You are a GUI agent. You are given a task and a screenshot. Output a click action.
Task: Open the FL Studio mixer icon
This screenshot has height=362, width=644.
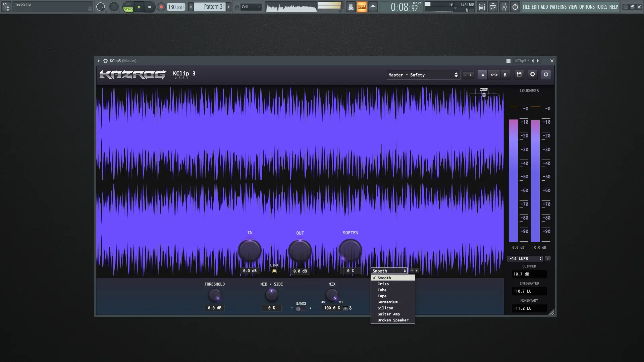(504, 7)
